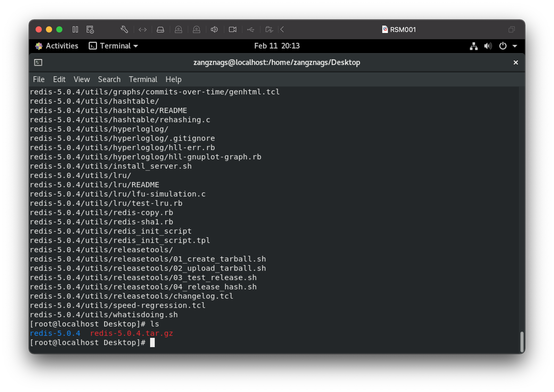Viewport: 554px width, 392px height.
Task: Open the Help menu
Action: 173,79
